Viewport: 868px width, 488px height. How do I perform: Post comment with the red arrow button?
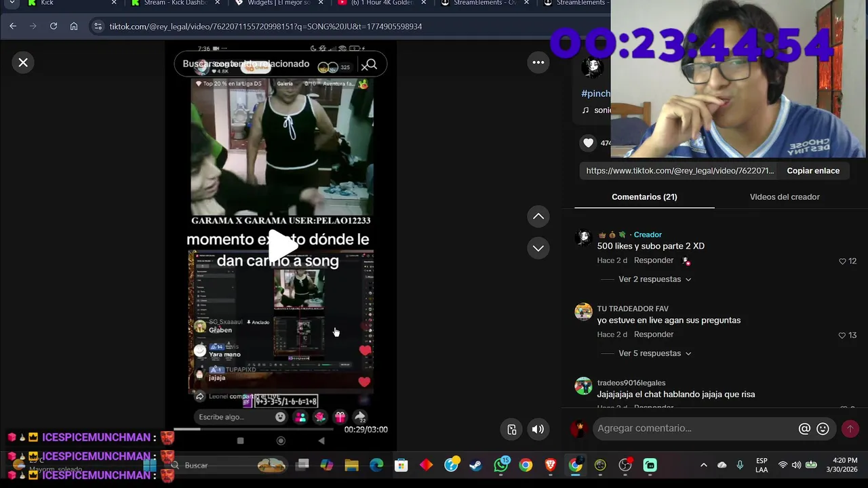pyautogui.click(x=850, y=428)
